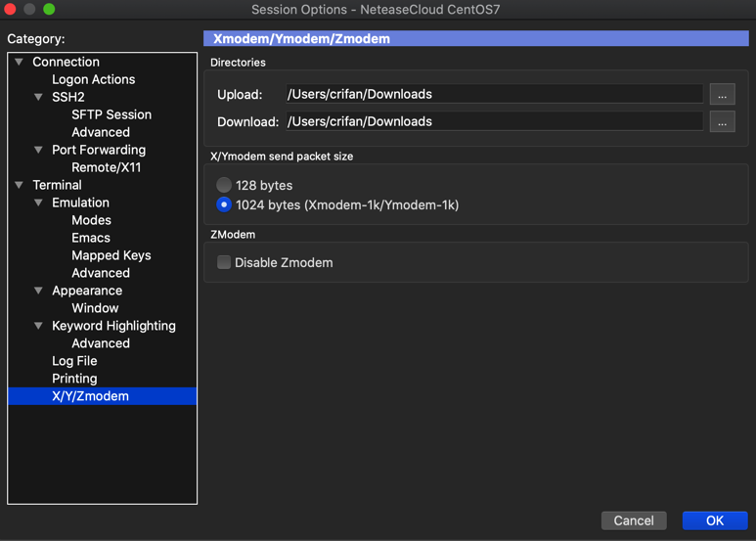
Task: Select 1024 bytes Xmodem-1k packet option
Action: (x=224, y=205)
